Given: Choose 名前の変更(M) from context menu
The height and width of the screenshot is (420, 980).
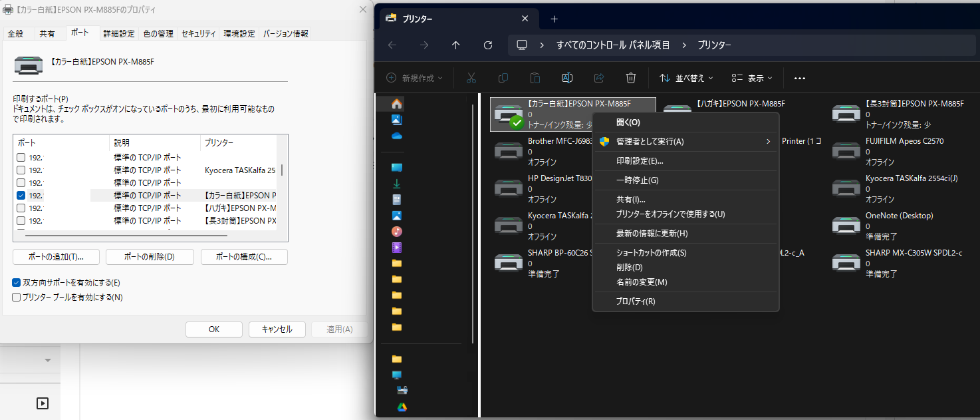Looking at the screenshot, I should [x=685, y=282].
